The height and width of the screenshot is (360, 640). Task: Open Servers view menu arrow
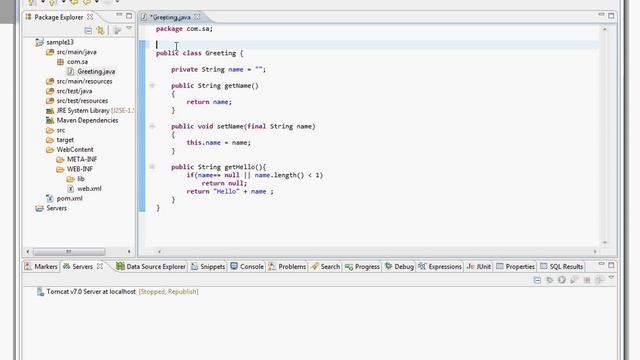[x=611, y=278]
